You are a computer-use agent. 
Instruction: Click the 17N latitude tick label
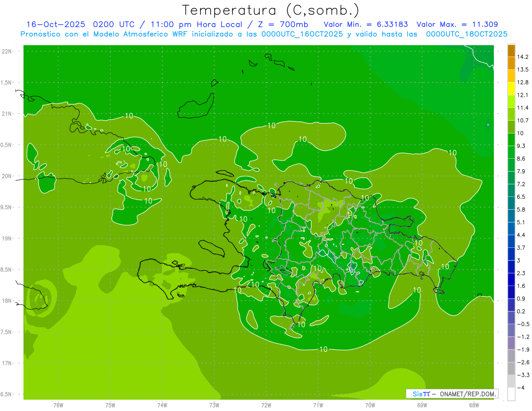click(7, 363)
